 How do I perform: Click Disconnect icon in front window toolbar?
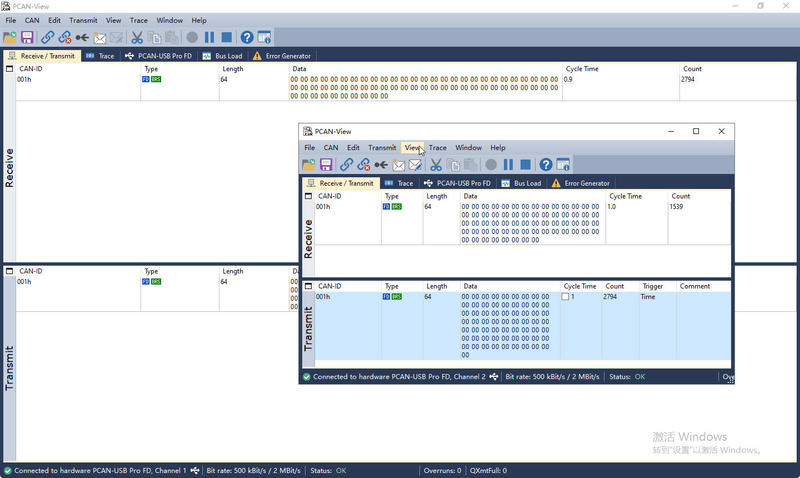[x=364, y=164]
